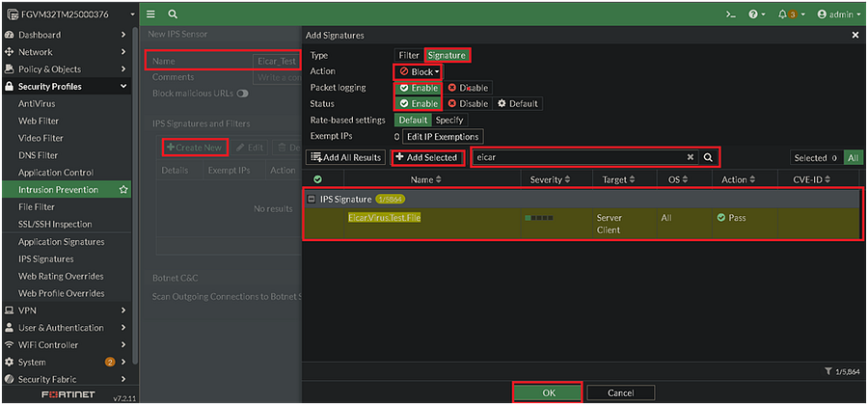The width and height of the screenshot is (868, 405).
Task: Open the File Filter page
Action: (37, 207)
